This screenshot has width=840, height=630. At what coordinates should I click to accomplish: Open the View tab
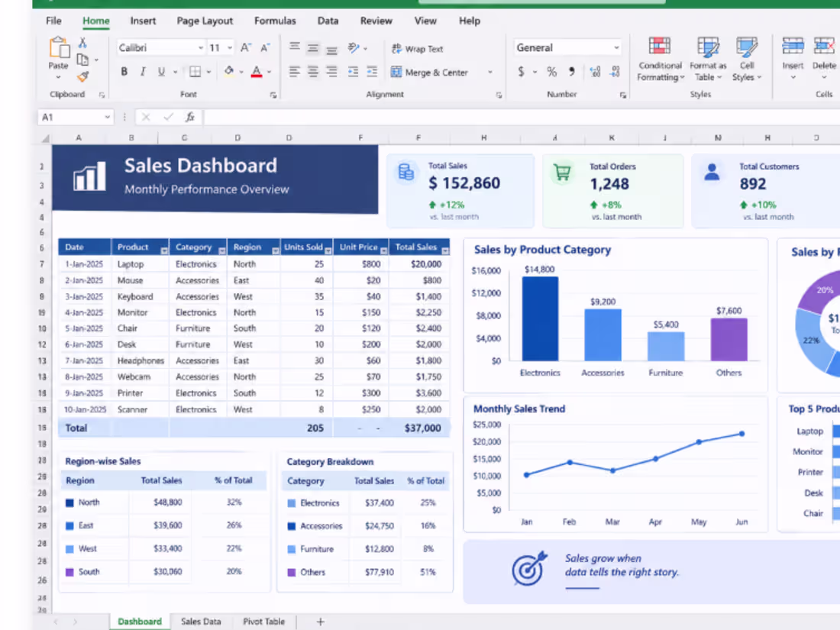click(x=425, y=21)
